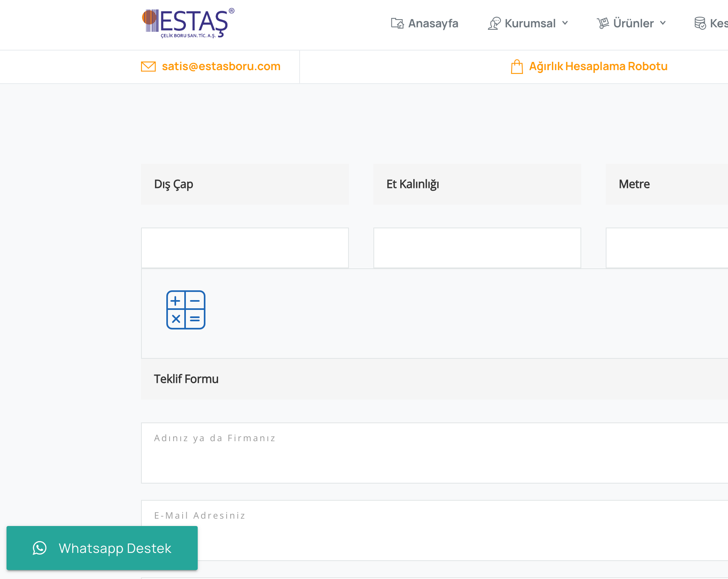Click the database icon beside Kes
The height and width of the screenshot is (579, 728).
pyautogui.click(x=700, y=23)
